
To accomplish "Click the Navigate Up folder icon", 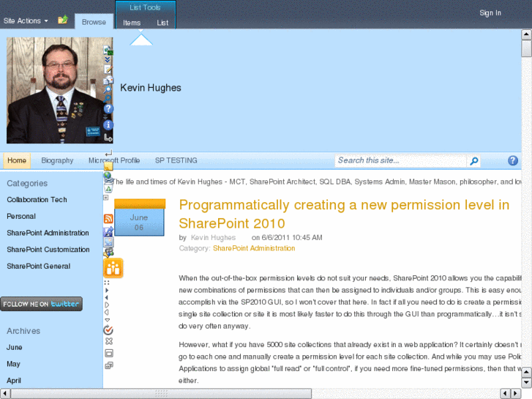I will tap(63, 20).
